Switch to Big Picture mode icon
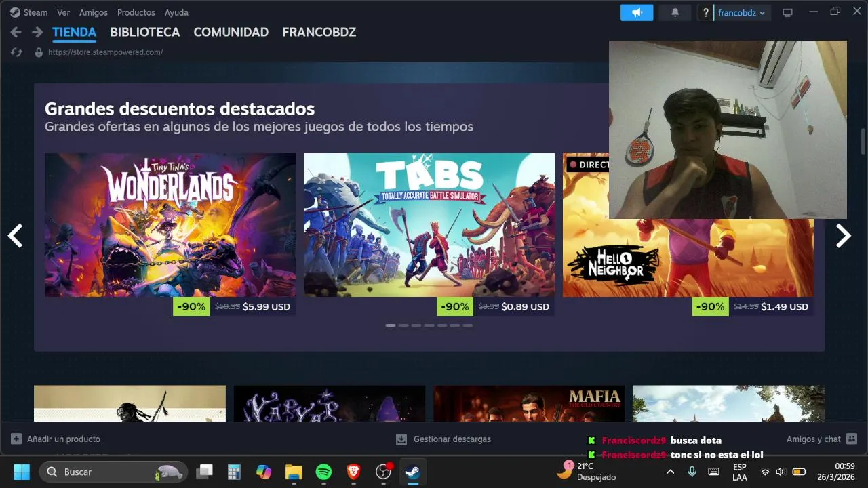868x488 pixels. [787, 12]
